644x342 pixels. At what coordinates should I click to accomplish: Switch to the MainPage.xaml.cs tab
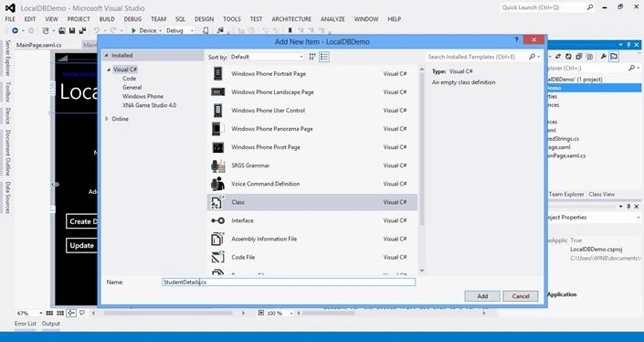coord(39,45)
